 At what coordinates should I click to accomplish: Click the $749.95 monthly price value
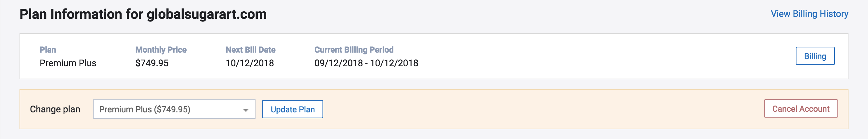point(151,63)
